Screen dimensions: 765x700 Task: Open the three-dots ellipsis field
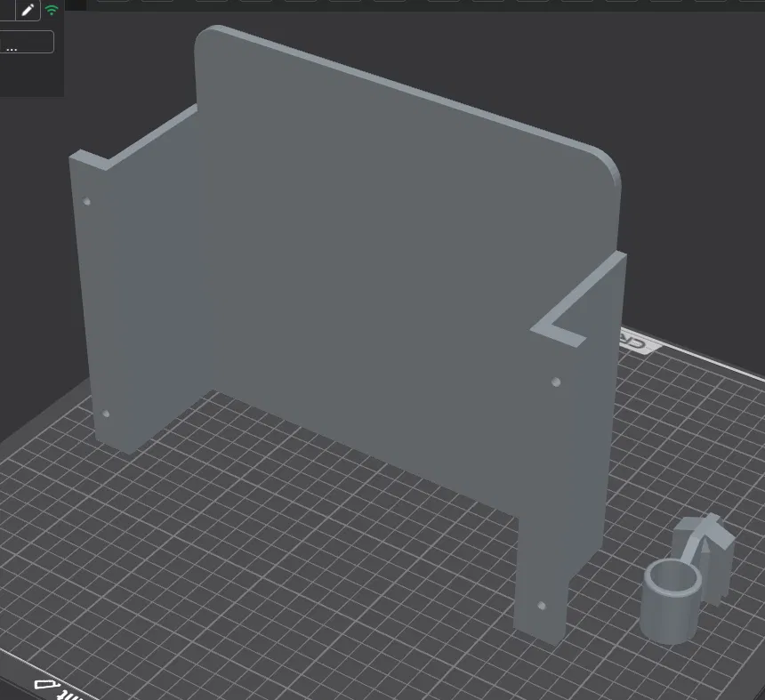27,42
